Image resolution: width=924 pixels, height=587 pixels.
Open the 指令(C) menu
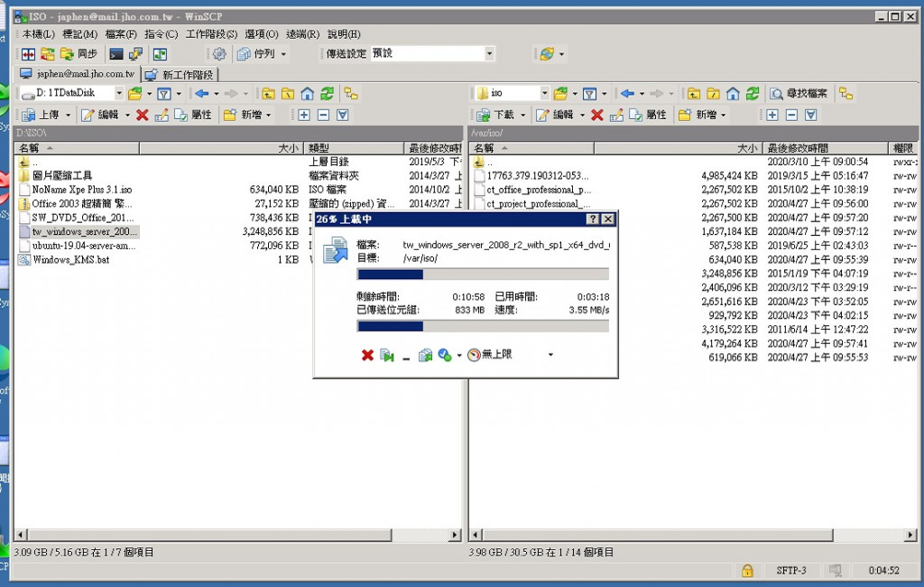tap(161, 34)
